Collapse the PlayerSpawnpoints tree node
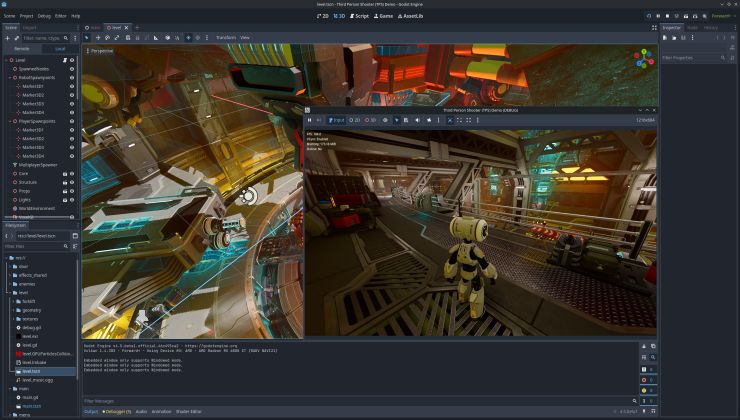The width and height of the screenshot is (740, 420). click(x=10, y=121)
